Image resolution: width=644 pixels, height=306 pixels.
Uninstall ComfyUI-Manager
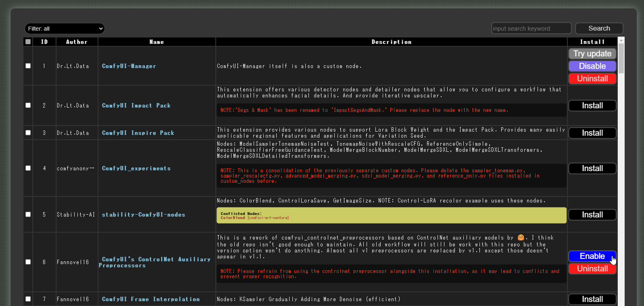coord(592,79)
